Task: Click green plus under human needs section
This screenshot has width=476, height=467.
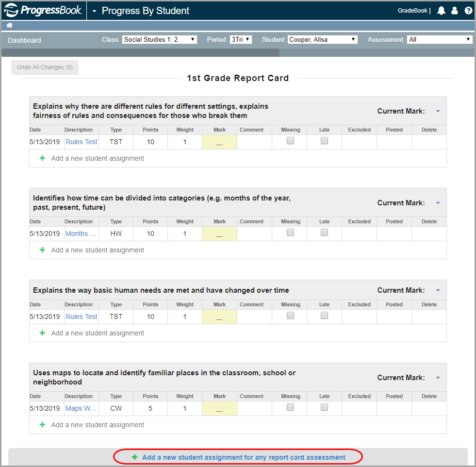Action: pyautogui.click(x=43, y=333)
